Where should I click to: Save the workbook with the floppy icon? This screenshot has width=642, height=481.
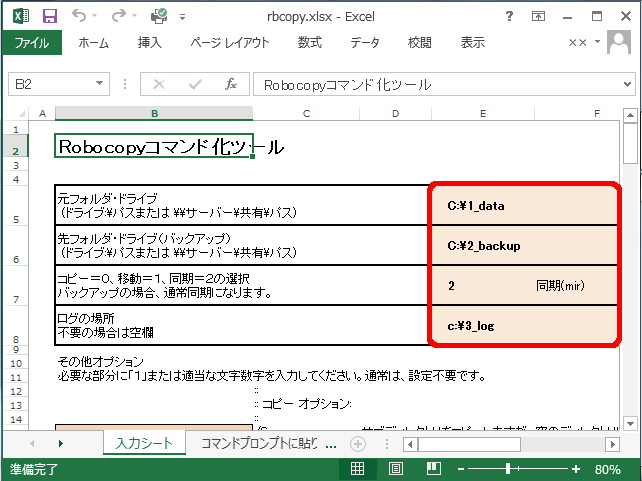(x=50, y=16)
